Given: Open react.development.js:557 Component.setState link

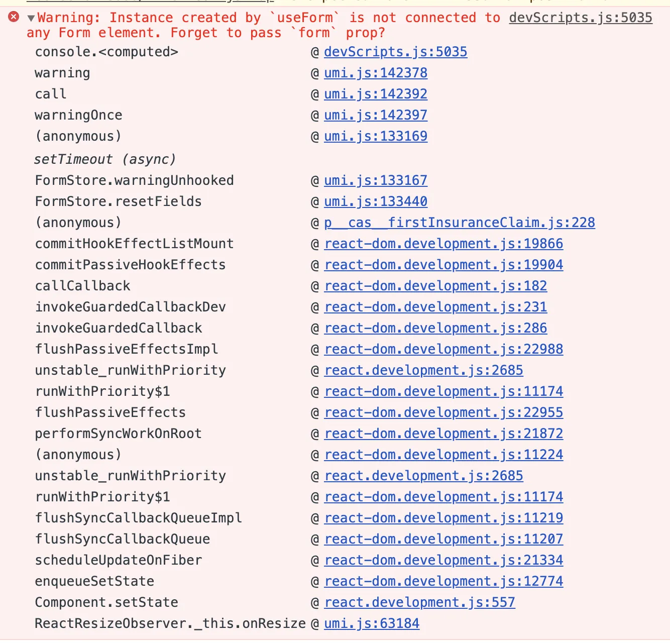Looking at the screenshot, I should pyautogui.click(x=419, y=602).
